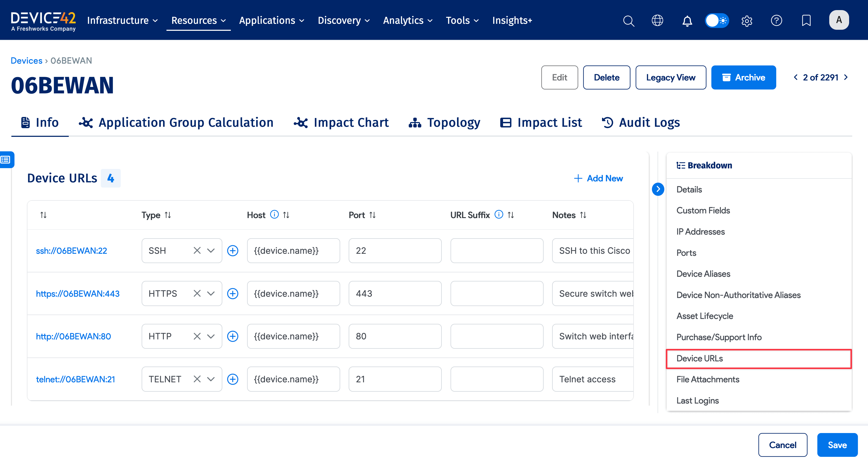This screenshot has width=868, height=462.
Task: Click Host column info icon
Action: click(275, 214)
